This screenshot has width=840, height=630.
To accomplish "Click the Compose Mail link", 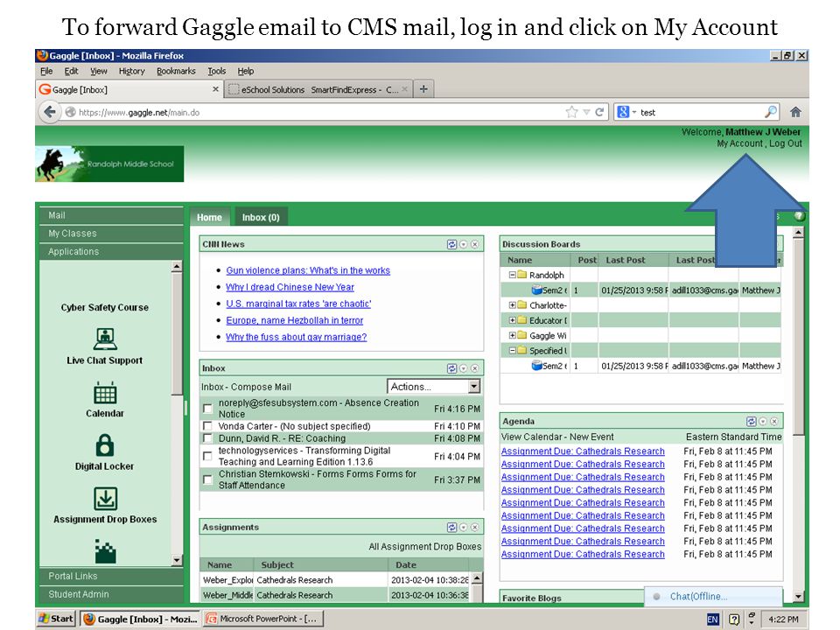I will click(261, 387).
